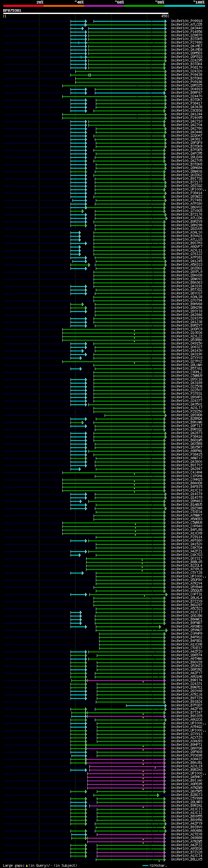Select the label UniRef100_Q0IS17

tap(187, 559)
